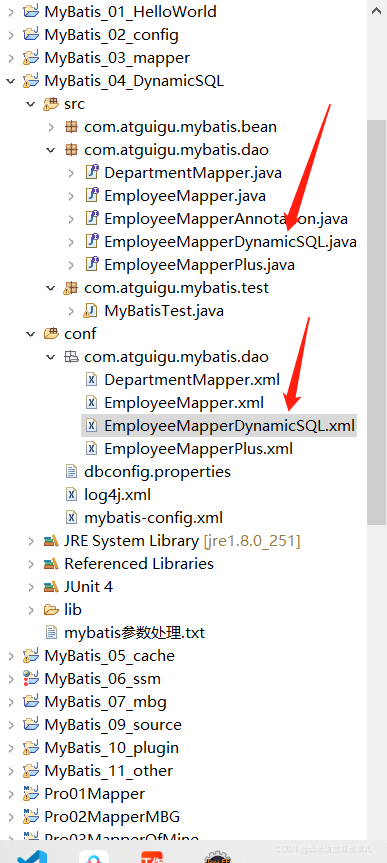The image size is (387, 863).
Task: Expand the com.atguigu.mybatis.bean package
Action: point(51,127)
